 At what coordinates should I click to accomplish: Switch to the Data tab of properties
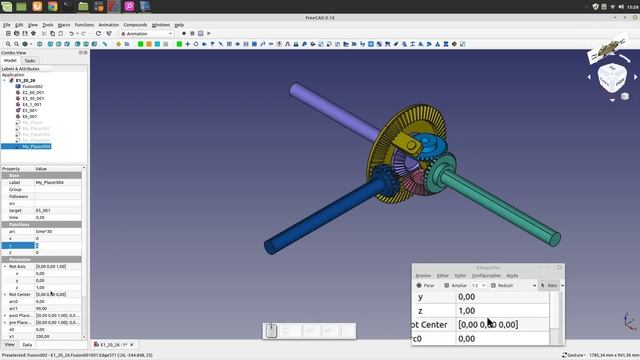pyautogui.click(x=27, y=345)
